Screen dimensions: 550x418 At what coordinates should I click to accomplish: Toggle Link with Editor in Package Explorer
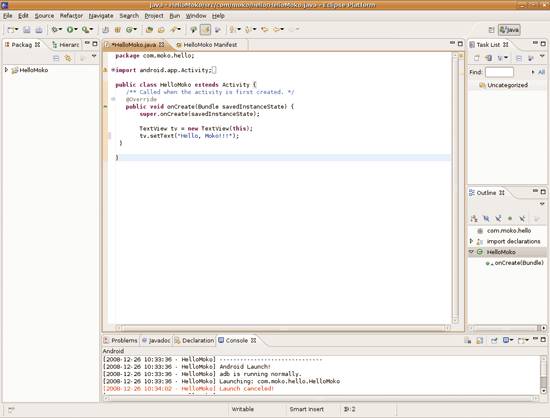[x=68, y=58]
